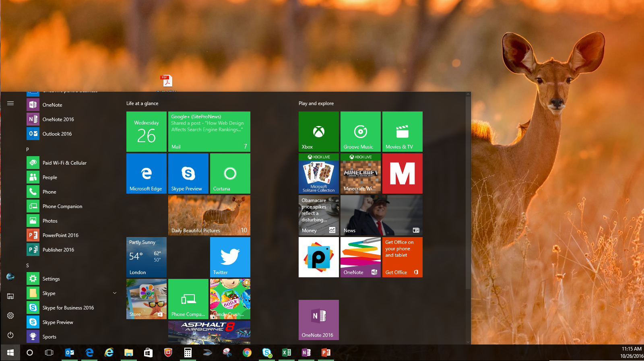
Task: Open Phone Companion in the app list
Action: click(x=72, y=206)
